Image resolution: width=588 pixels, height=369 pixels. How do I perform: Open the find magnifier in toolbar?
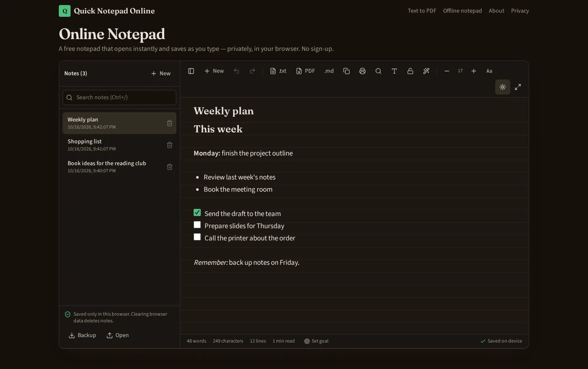point(378,71)
